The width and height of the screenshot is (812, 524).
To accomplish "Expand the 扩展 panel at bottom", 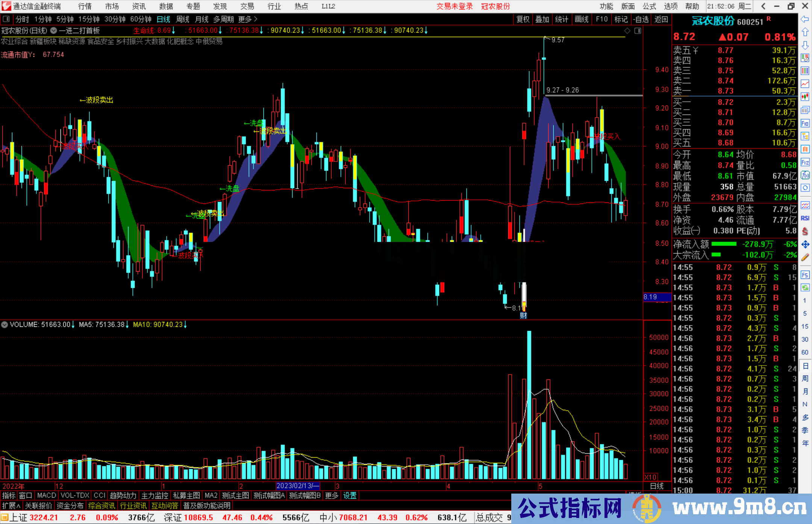I will 11,506.
